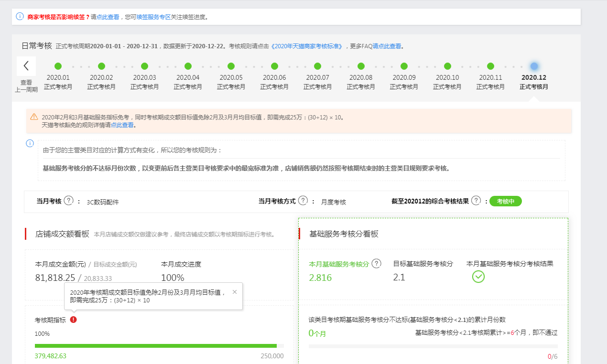
Task: Select the 2020.02 assessment month marker
Action: point(101,66)
